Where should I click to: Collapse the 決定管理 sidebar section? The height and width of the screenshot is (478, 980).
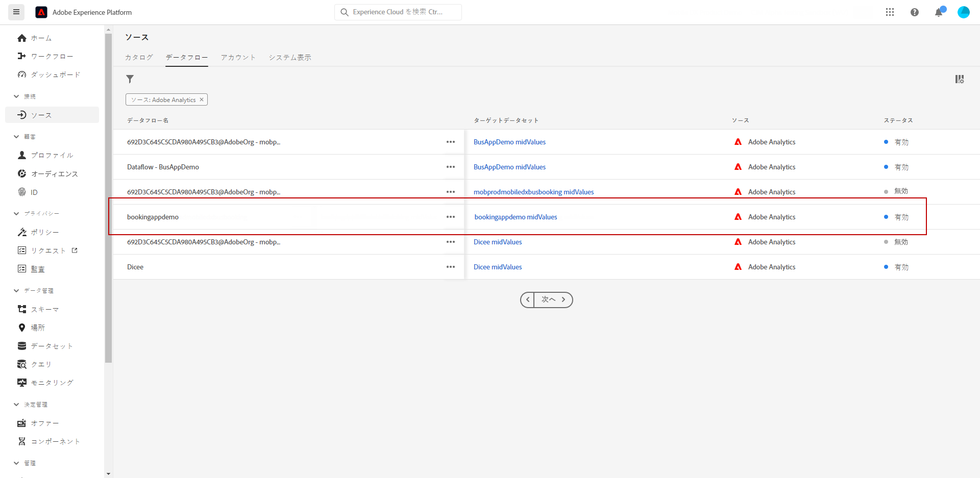(16, 404)
